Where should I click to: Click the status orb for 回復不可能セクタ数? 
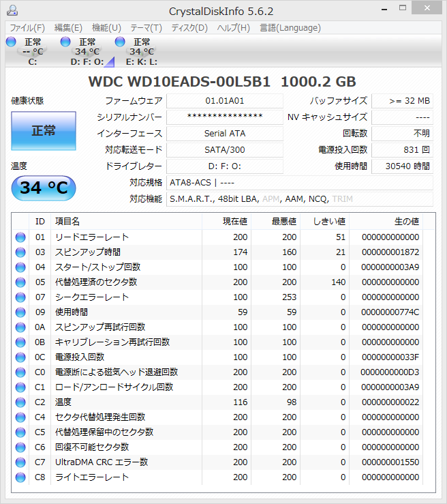(20, 447)
